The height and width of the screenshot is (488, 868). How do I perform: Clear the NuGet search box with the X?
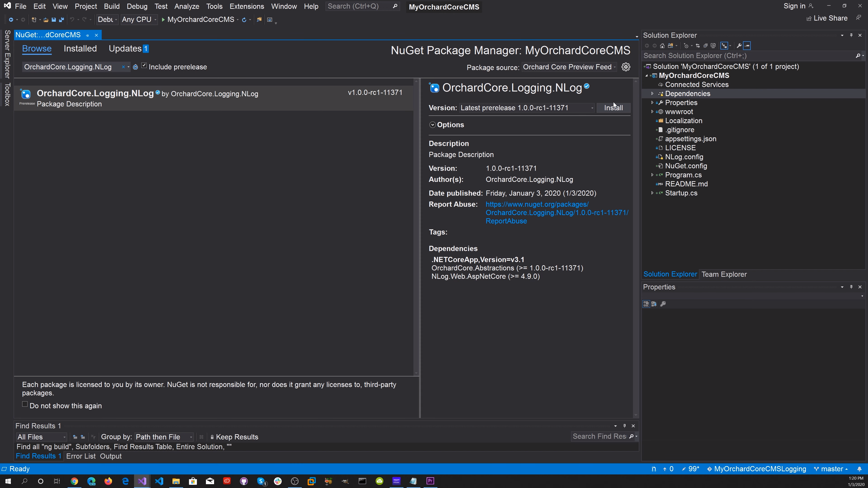tap(123, 67)
